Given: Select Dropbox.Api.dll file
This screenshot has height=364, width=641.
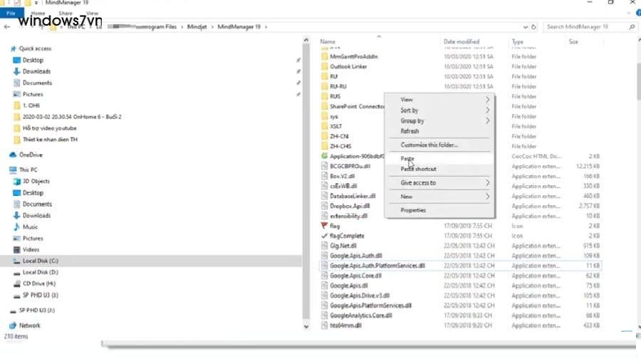Looking at the screenshot, I should (350, 206).
